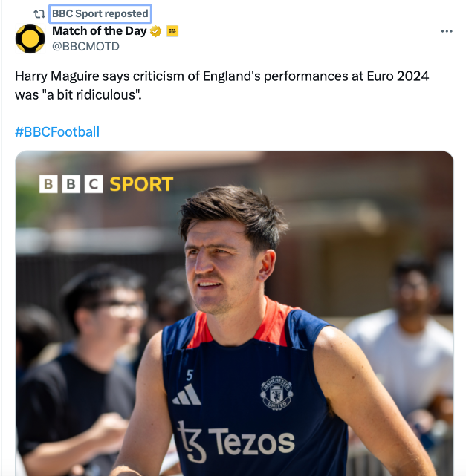Click the Match of the Day avatar
Viewport: 466px width, 476px height.
point(30,39)
